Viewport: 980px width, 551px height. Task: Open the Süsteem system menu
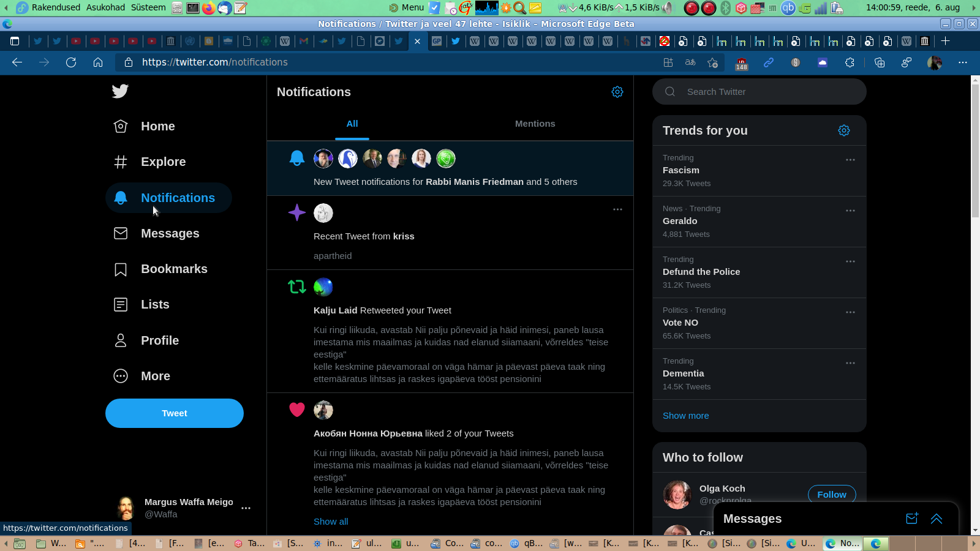[x=148, y=7]
